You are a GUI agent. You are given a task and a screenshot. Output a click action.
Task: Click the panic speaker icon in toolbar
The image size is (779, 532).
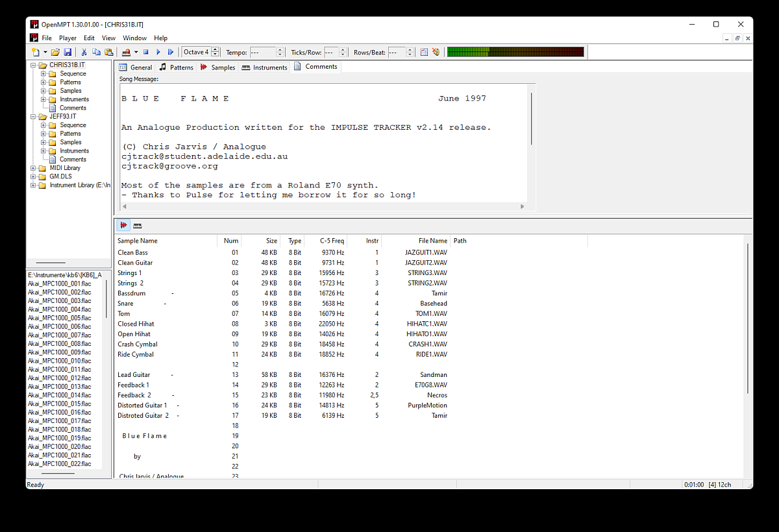436,52
